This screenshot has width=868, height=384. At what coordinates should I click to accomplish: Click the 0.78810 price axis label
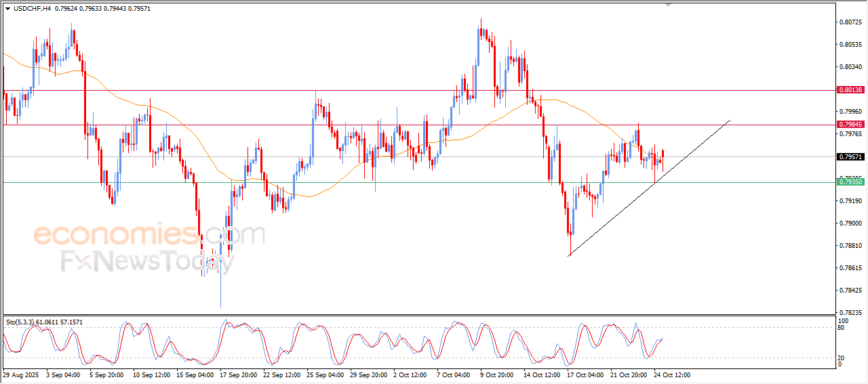coord(850,246)
